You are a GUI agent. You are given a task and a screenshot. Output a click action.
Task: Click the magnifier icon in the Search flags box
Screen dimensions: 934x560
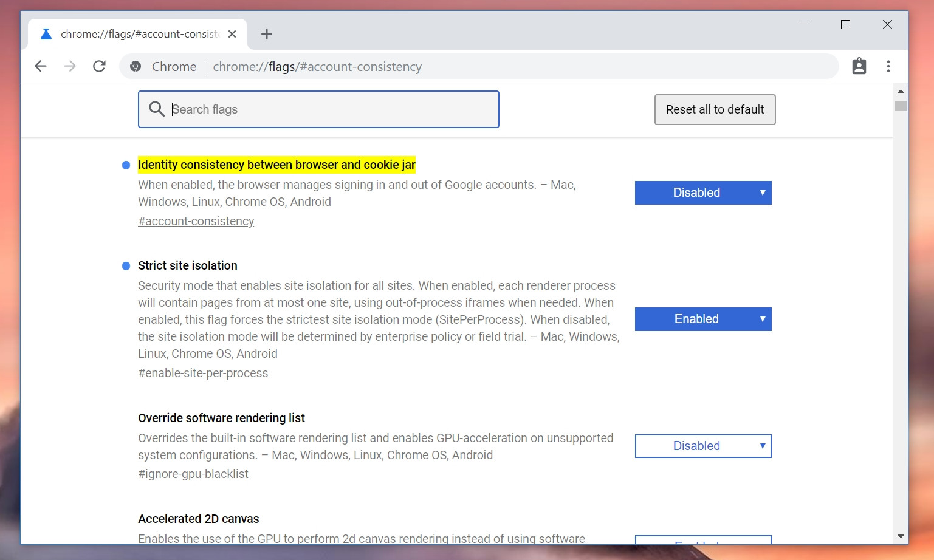click(x=157, y=109)
